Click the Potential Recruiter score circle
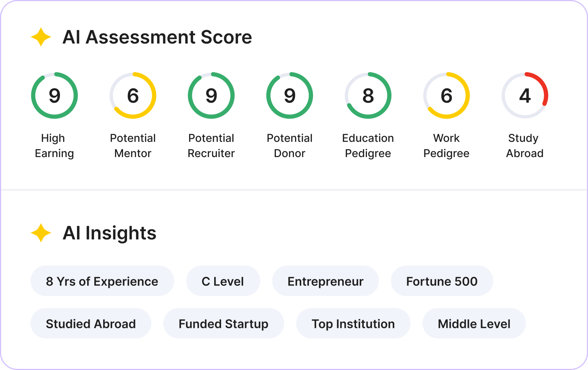 [211, 95]
